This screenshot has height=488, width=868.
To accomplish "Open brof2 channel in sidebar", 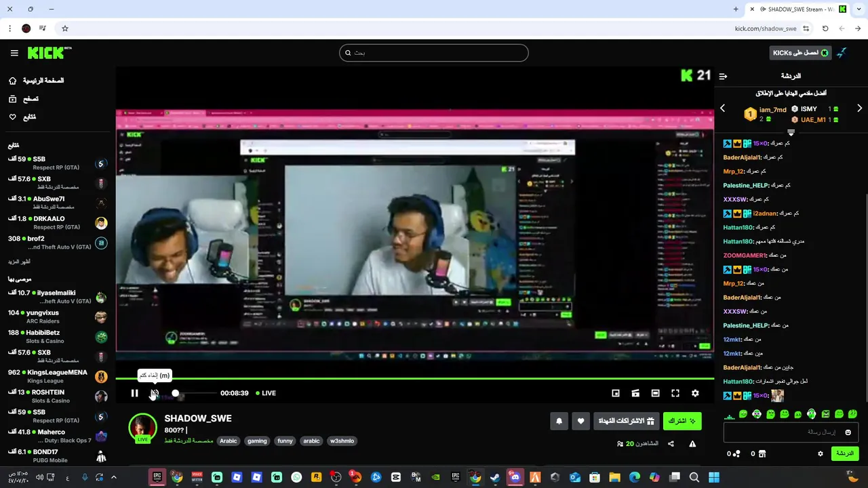I will tap(58, 243).
